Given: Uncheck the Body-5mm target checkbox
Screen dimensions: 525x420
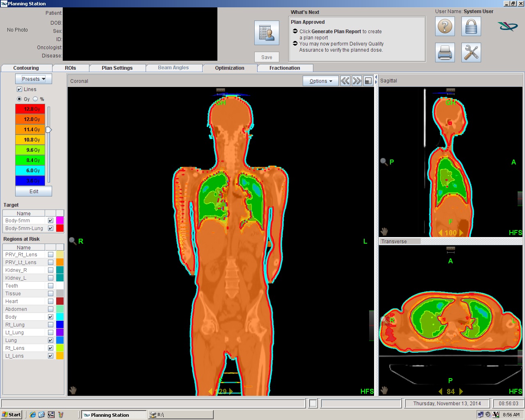Looking at the screenshot, I should pos(50,221).
